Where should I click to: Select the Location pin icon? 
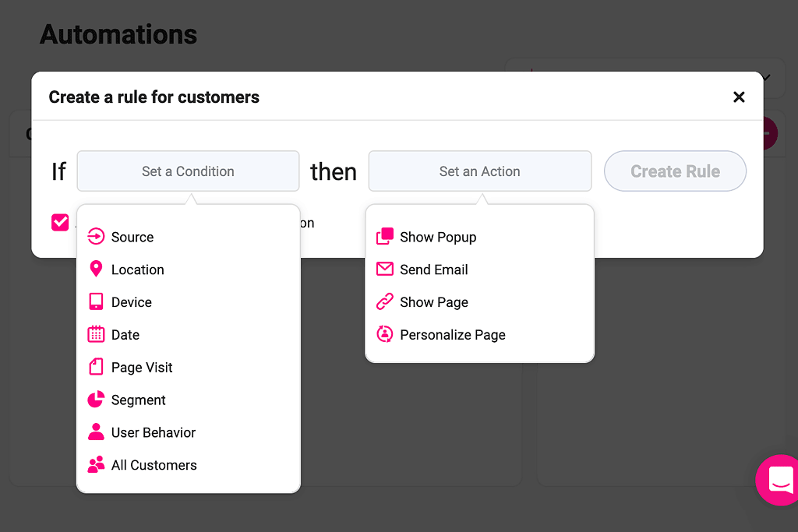pyautogui.click(x=96, y=270)
